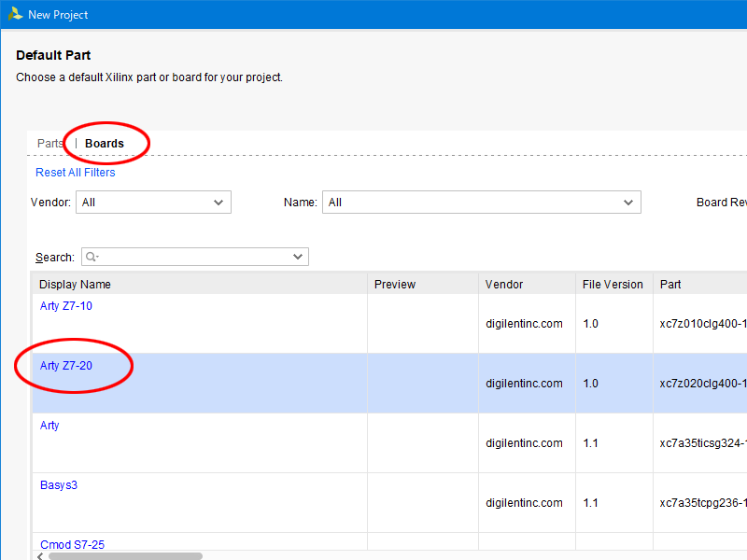Viewport: 747px width, 560px height.
Task: Expand the Name filter dropdown
Action: click(481, 203)
